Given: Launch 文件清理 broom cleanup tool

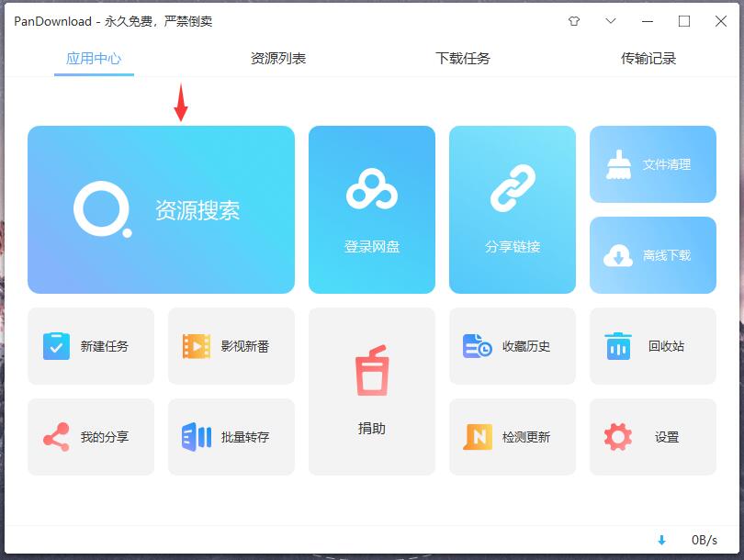Looking at the screenshot, I should click(653, 164).
